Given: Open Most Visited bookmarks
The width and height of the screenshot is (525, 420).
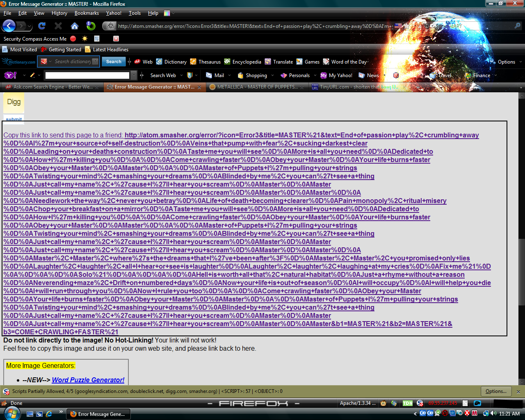Looking at the screenshot, I should (20, 50).
